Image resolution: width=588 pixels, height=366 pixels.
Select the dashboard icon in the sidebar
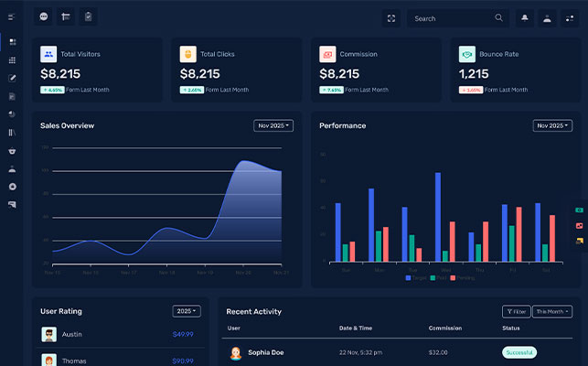pos(12,42)
